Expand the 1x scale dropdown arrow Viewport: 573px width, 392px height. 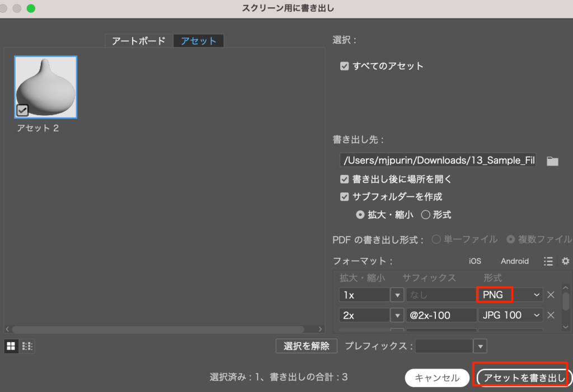396,295
